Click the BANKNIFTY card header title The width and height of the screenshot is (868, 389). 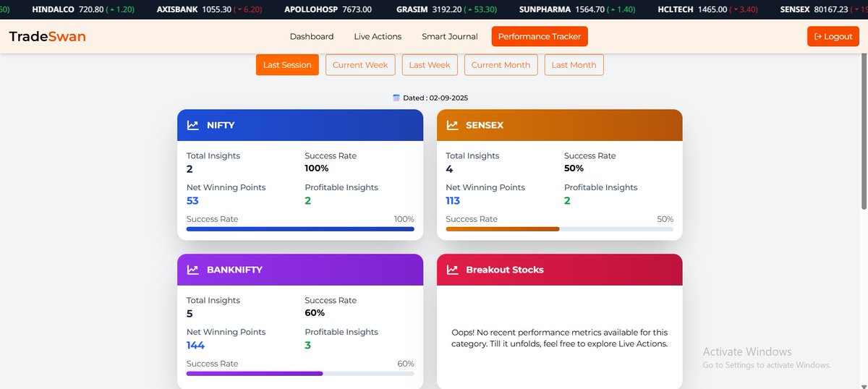point(234,270)
